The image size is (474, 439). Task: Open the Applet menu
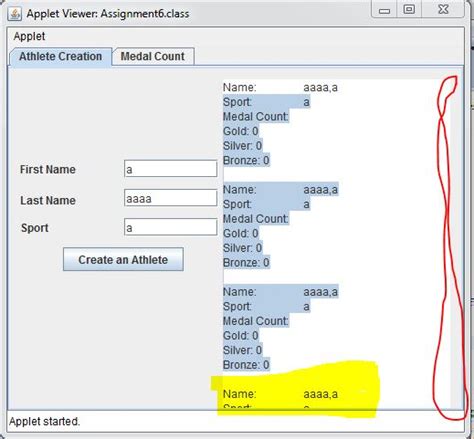(29, 36)
